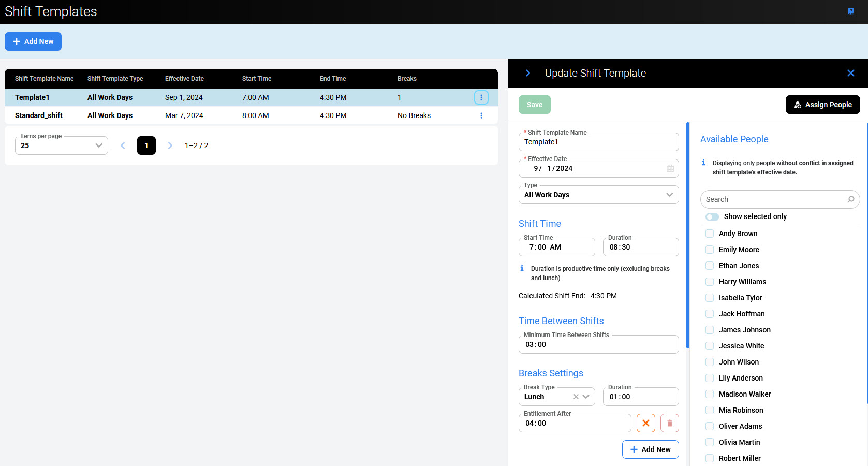The height and width of the screenshot is (466, 868).
Task: Expand the Break Type dropdown arrow
Action: pyautogui.click(x=586, y=397)
